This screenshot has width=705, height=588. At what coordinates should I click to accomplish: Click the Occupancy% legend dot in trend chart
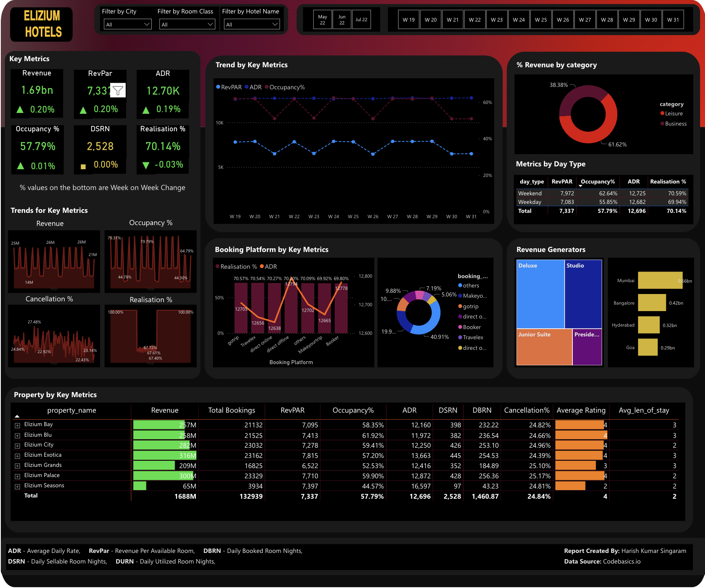267,87
